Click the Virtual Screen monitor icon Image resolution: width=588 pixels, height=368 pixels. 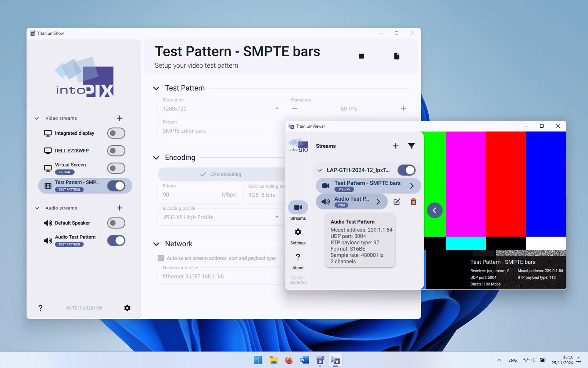[x=48, y=168]
